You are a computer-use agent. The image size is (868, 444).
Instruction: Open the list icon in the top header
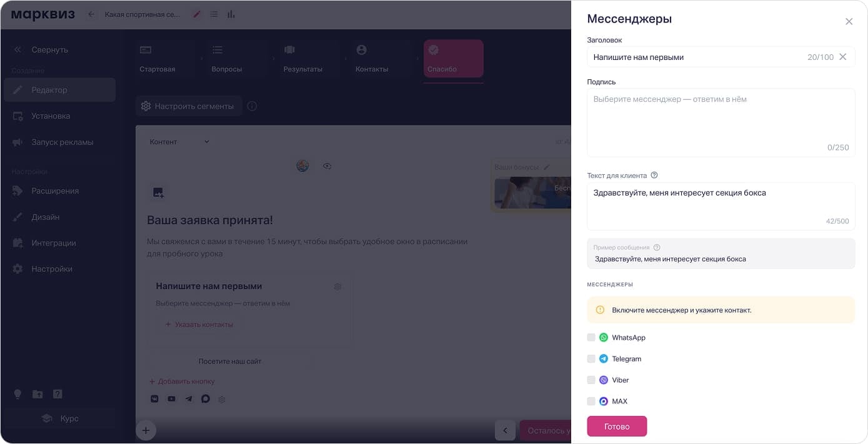click(x=214, y=14)
